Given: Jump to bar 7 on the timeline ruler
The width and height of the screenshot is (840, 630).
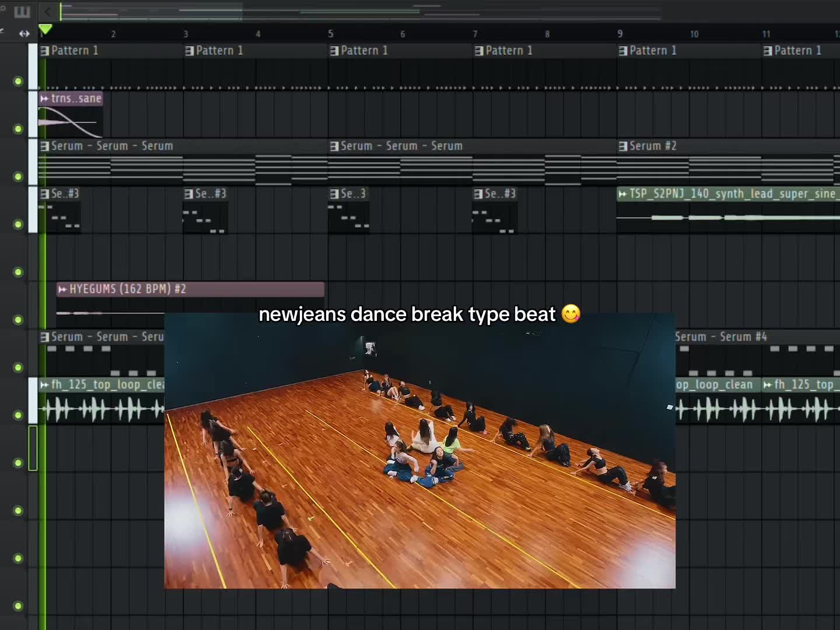Looking at the screenshot, I should (475, 34).
